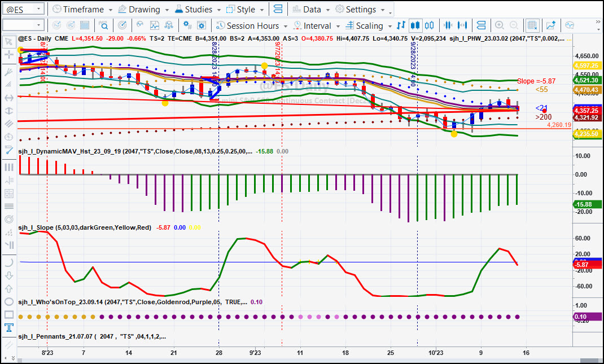Click the expand bar spacing icon
This screenshot has width=604, height=364.
(x=462, y=25)
